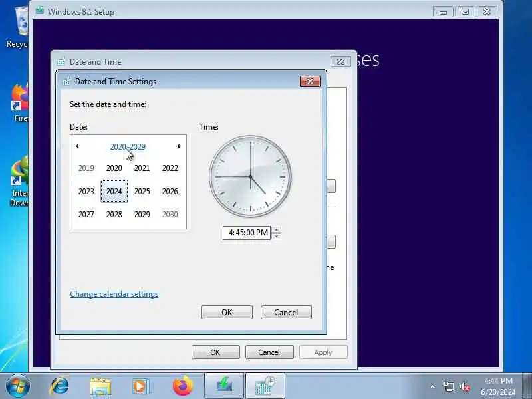Screen dimensions: 532x399
Task: Open the 2020-2029 decade header
Action: (x=128, y=146)
